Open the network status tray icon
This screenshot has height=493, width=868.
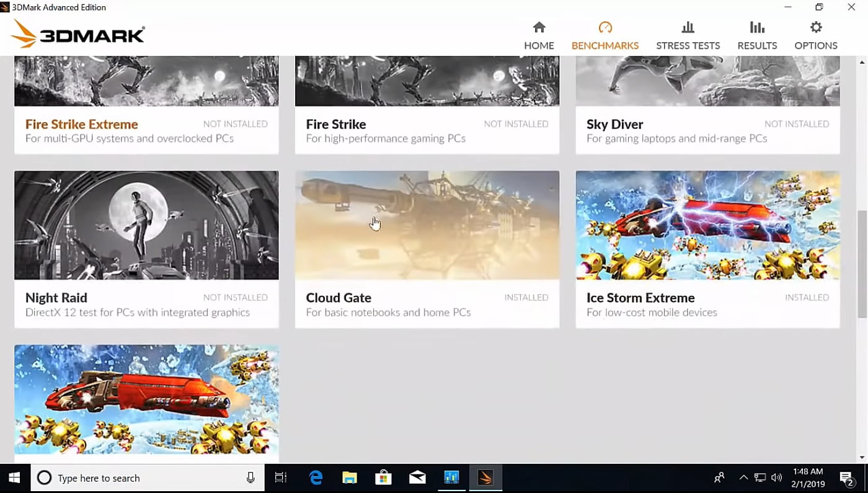[x=760, y=477]
